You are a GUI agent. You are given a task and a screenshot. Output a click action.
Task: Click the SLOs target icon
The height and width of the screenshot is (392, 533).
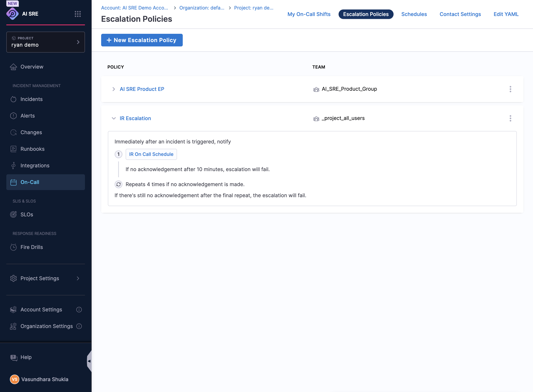[x=13, y=215]
